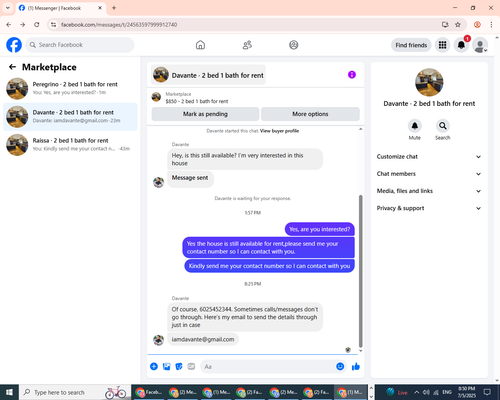Expand the Chat members section

coord(429,174)
